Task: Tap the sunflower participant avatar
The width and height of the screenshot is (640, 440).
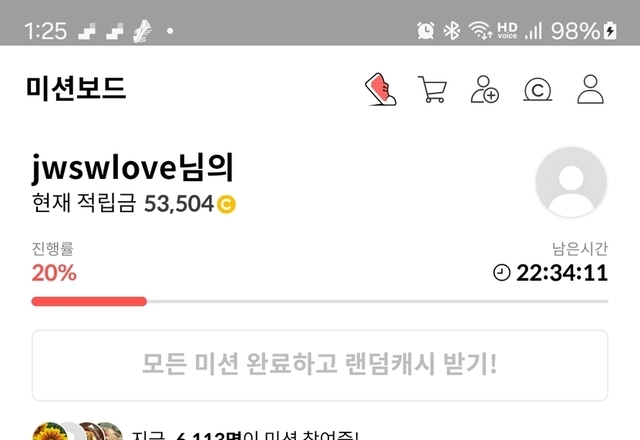Action: pos(50,431)
